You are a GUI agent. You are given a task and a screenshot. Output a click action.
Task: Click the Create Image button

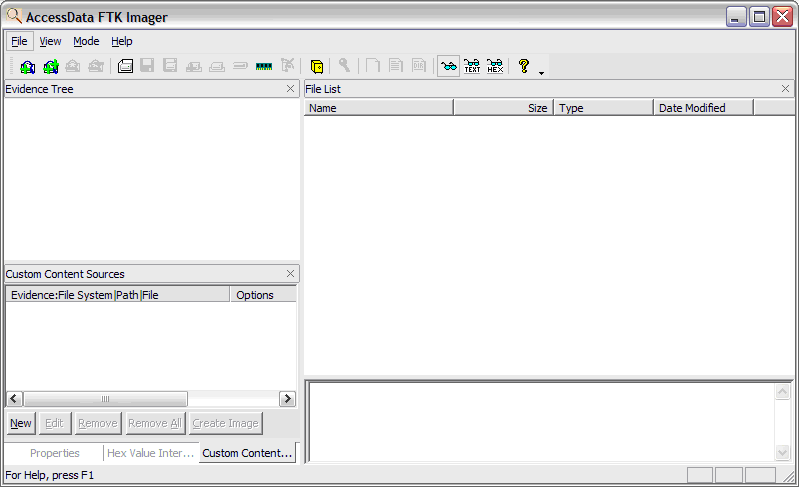point(226,423)
